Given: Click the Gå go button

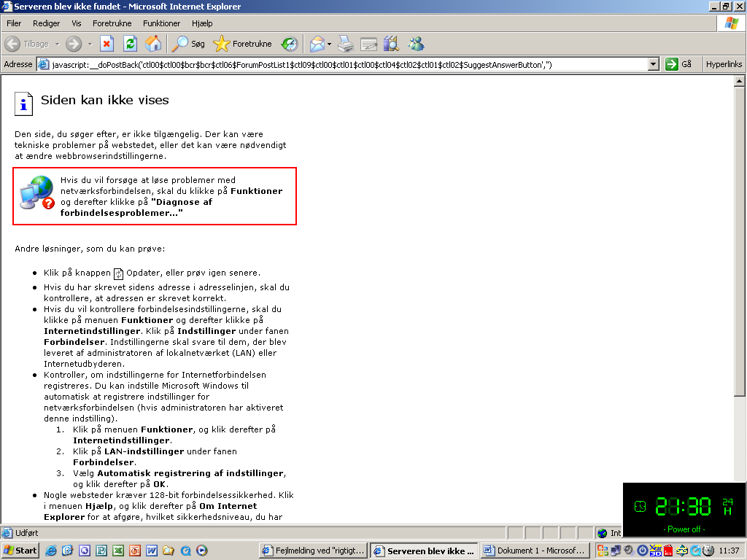Looking at the screenshot, I should point(678,64).
